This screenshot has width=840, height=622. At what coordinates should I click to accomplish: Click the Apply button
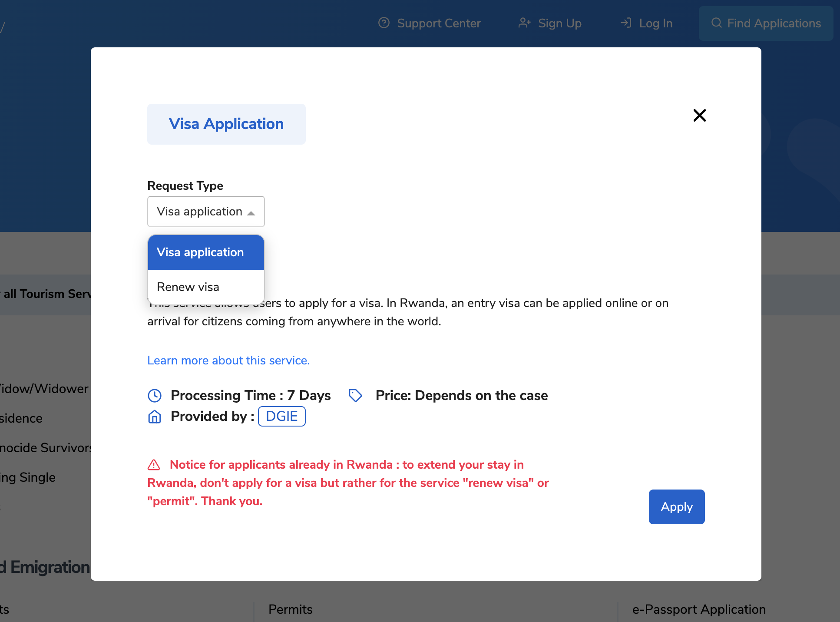click(676, 507)
